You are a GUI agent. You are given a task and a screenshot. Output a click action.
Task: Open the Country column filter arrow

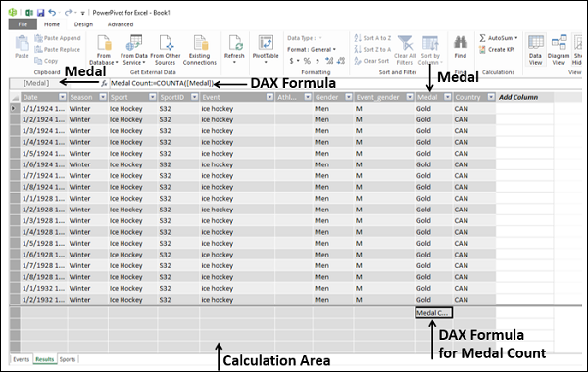click(x=491, y=97)
